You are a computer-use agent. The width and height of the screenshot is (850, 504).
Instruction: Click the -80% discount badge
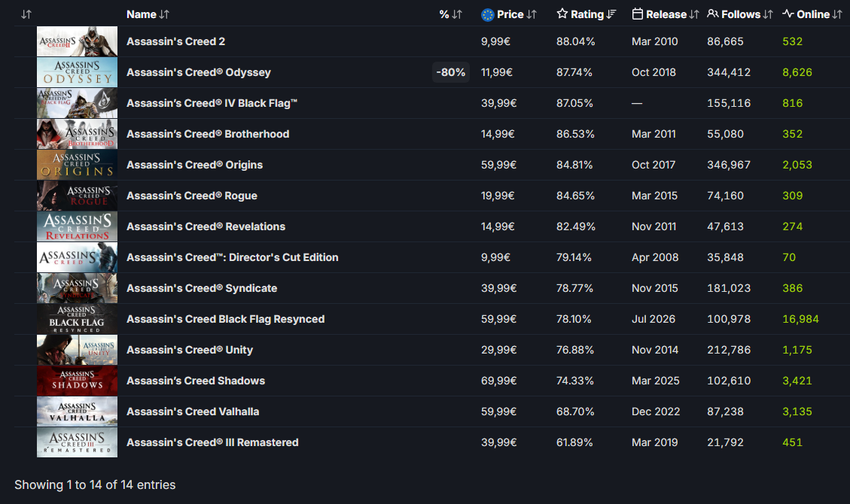451,72
